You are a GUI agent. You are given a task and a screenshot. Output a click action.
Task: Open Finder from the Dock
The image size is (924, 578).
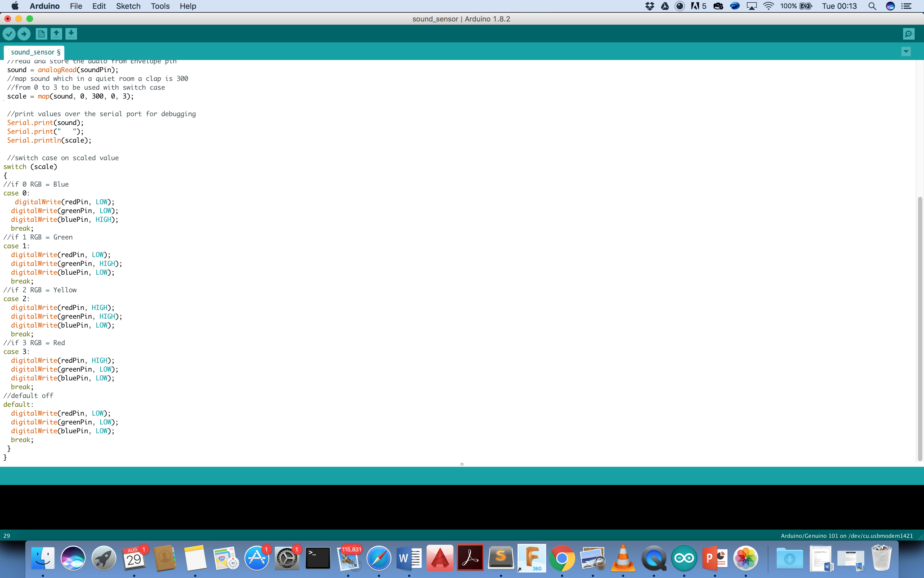point(43,558)
